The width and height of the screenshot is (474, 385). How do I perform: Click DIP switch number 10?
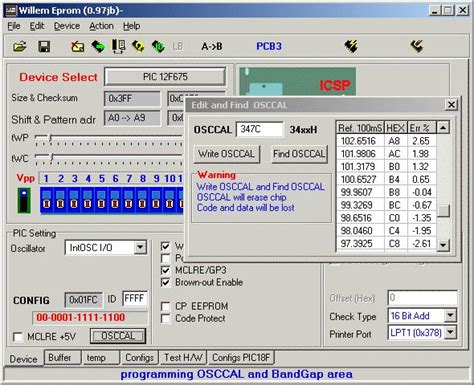pos(169,200)
